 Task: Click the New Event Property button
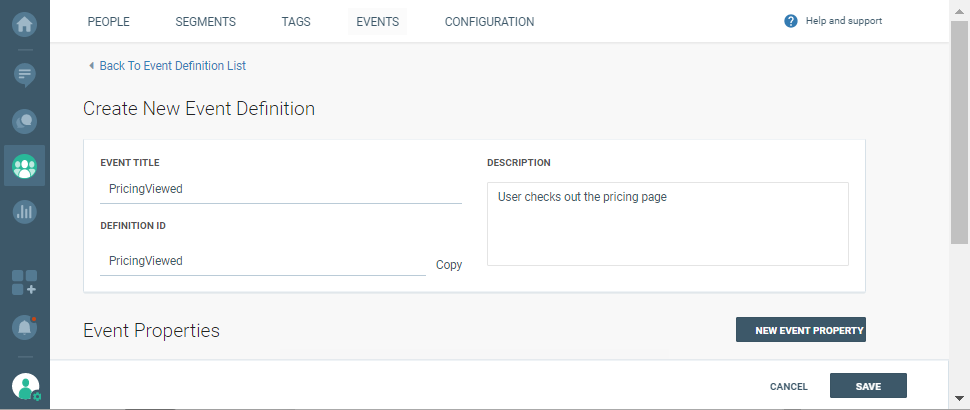(x=800, y=330)
